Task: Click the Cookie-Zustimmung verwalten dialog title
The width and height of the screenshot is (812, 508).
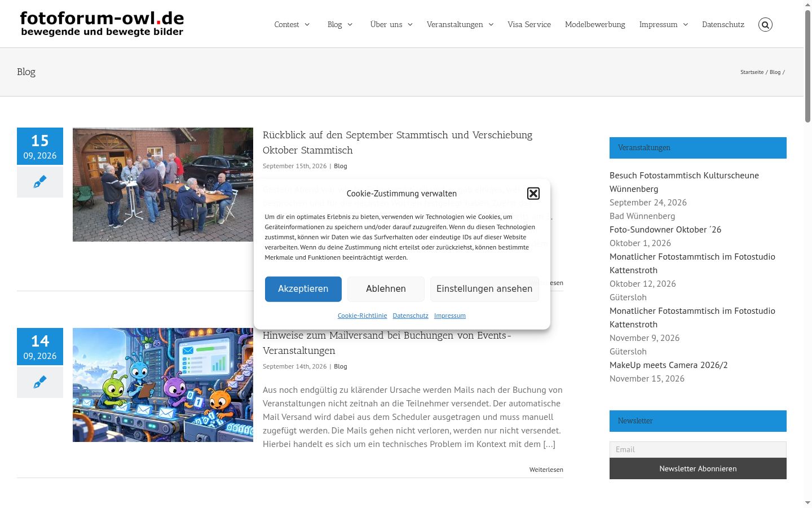Action: [x=401, y=194]
